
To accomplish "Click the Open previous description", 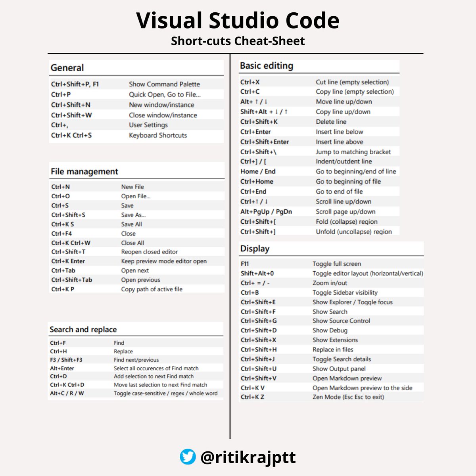I will point(141,280).
